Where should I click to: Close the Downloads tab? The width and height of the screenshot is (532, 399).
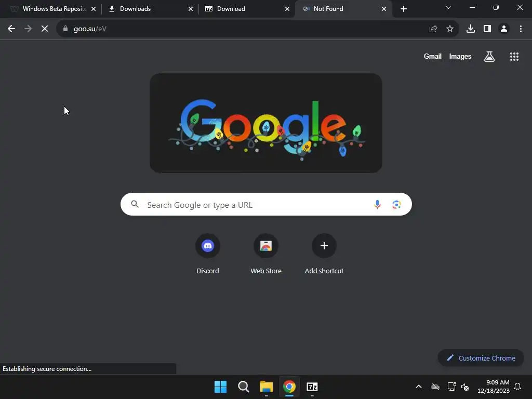coord(191,9)
